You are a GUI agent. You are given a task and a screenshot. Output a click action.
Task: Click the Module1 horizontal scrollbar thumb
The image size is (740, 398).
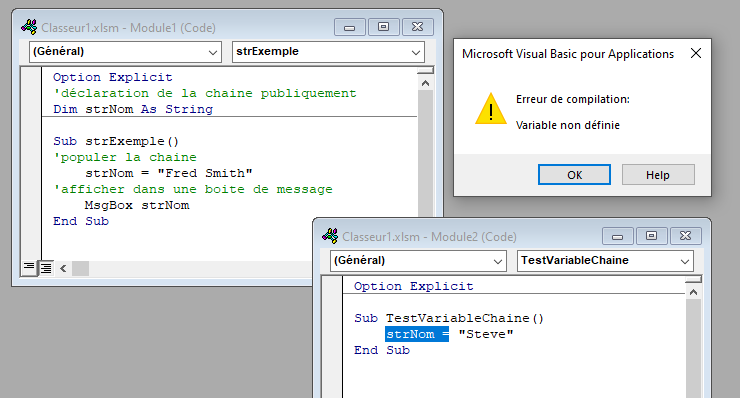pos(80,269)
